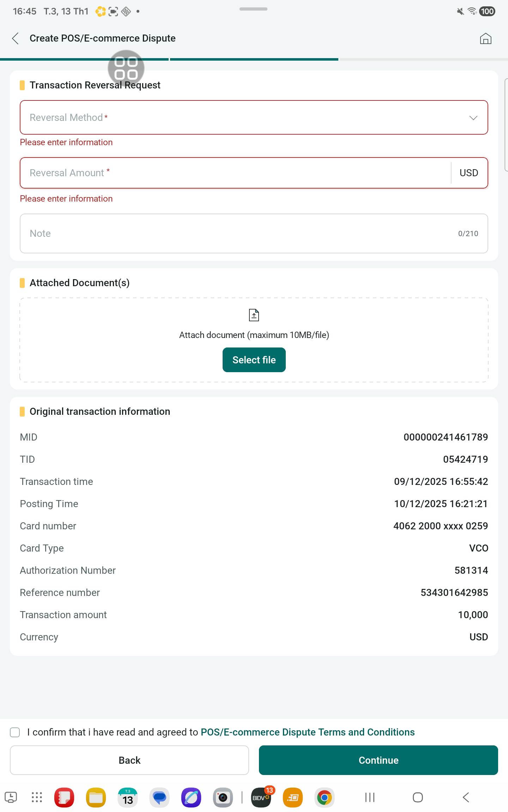
Task: Tap the upload document icon
Action: pyautogui.click(x=254, y=315)
